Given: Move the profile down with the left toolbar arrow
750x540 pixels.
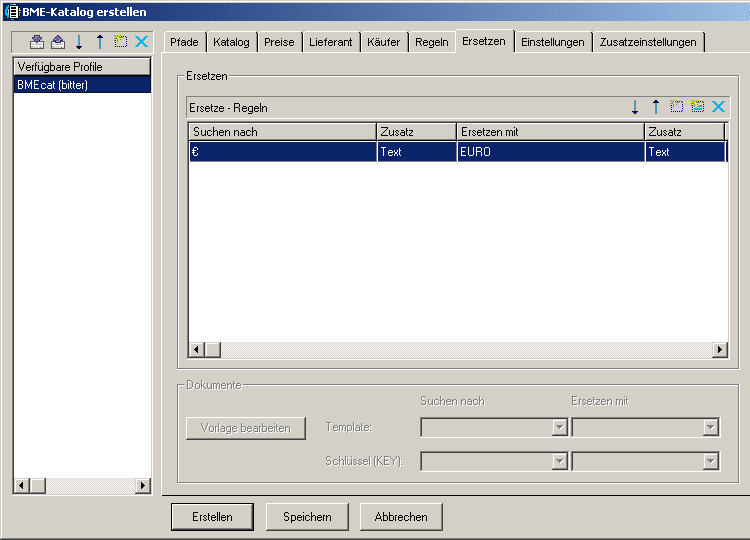Looking at the screenshot, I should coord(79,42).
